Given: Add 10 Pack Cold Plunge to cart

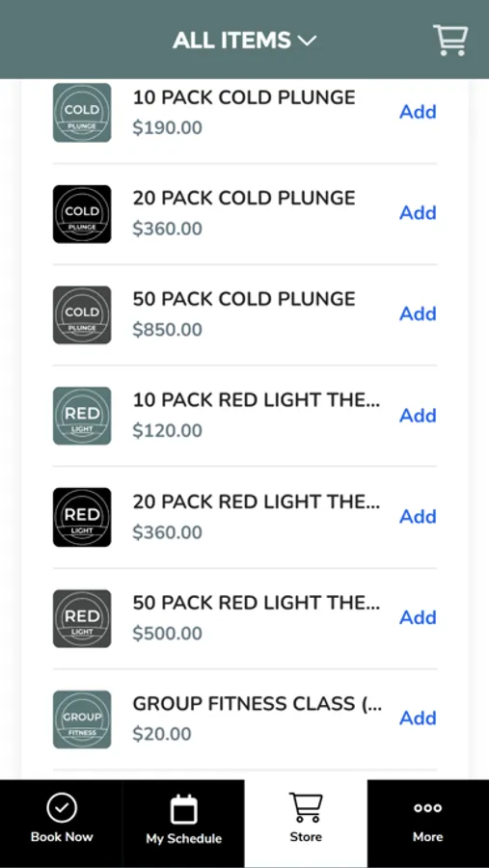Looking at the screenshot, I should point(419,112).
